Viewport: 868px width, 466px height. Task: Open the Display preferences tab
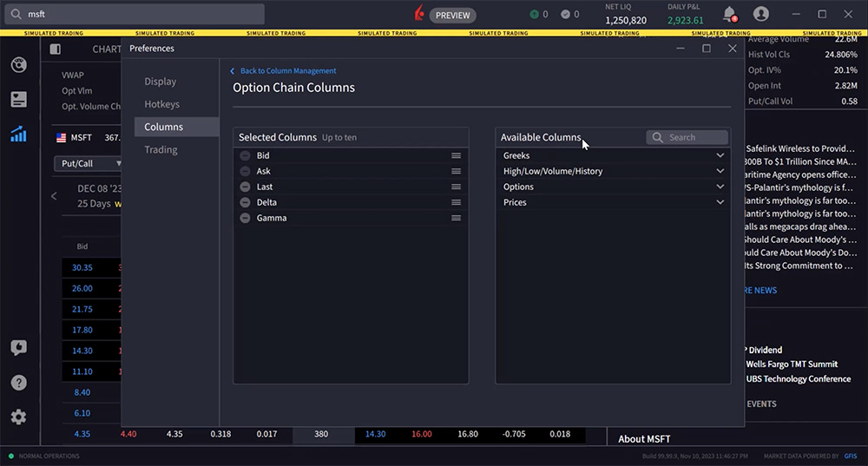[x=161, y=82]
